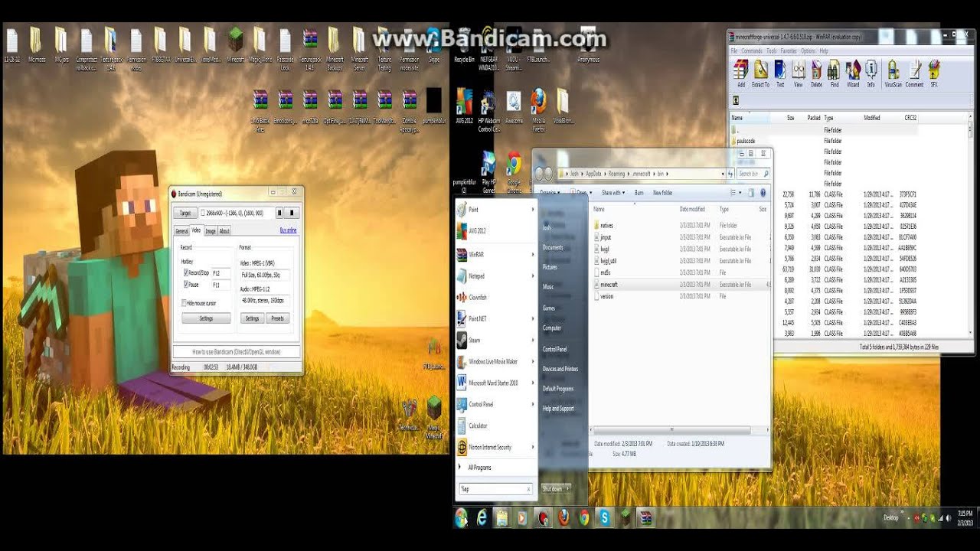
Task: Expand WinRAR submenu arrow in Start menu
Action: point(533,254)
